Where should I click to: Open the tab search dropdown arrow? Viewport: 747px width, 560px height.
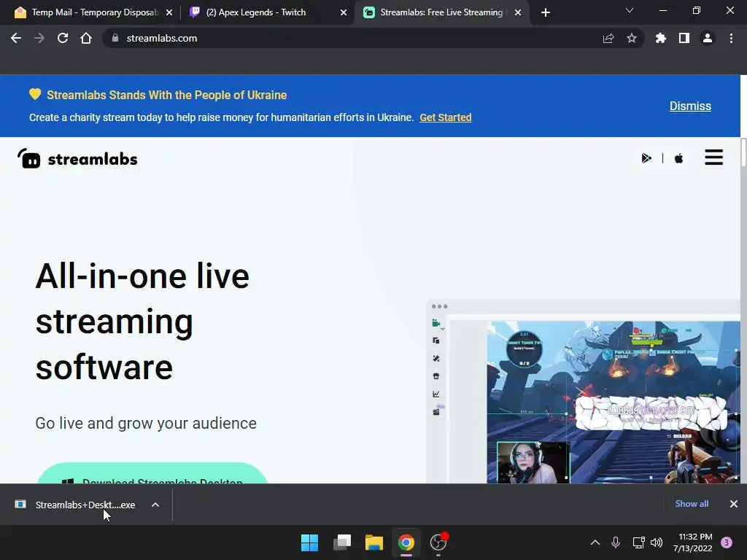630,10
